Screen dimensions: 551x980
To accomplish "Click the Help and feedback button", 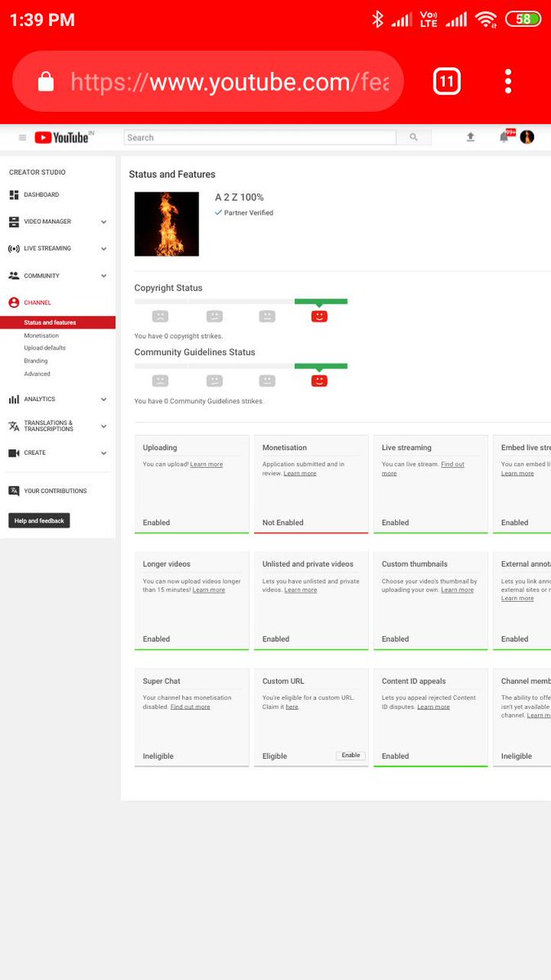I will (x=39, y=520).
